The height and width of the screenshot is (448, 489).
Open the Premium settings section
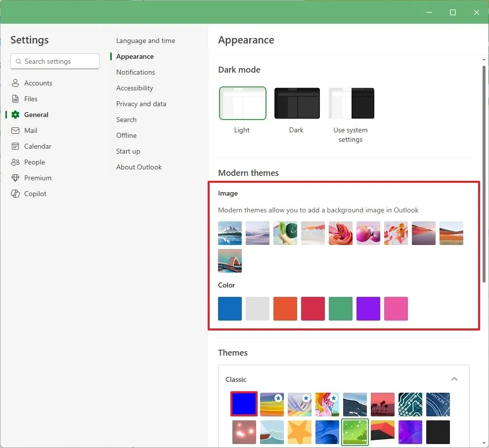pyautogui.click(x=38, y=178)
